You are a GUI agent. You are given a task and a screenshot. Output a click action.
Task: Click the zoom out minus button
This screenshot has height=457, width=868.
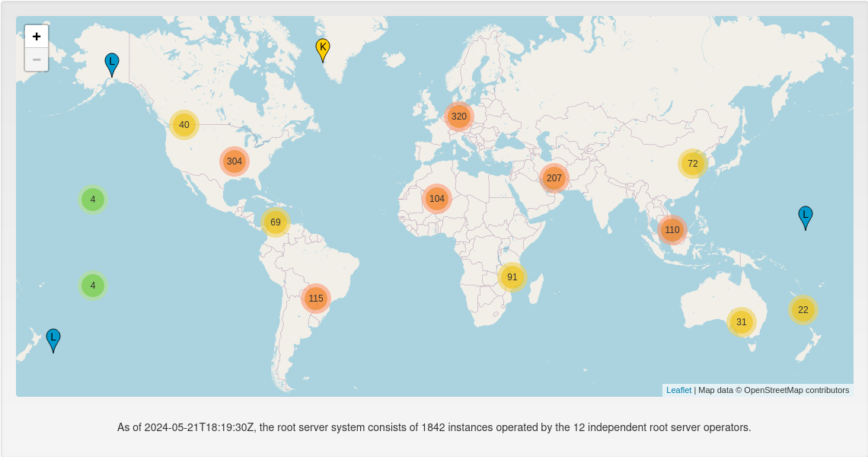(37, 59)
